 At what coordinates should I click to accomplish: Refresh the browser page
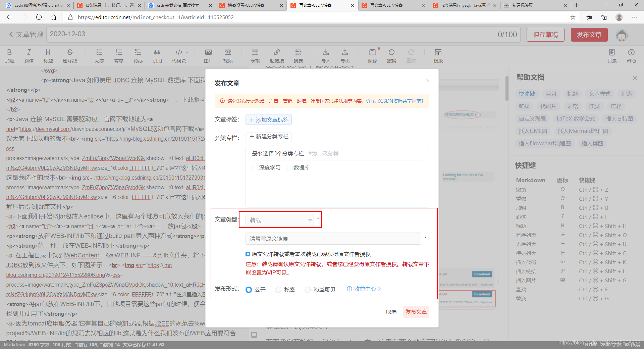pyautogui.click(x=39, y=17)
